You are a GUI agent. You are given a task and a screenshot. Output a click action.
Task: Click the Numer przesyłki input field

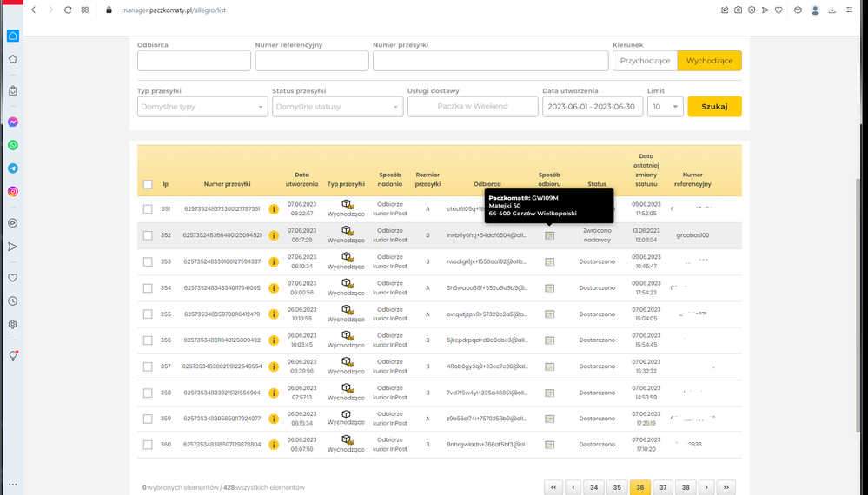[490, 61]
